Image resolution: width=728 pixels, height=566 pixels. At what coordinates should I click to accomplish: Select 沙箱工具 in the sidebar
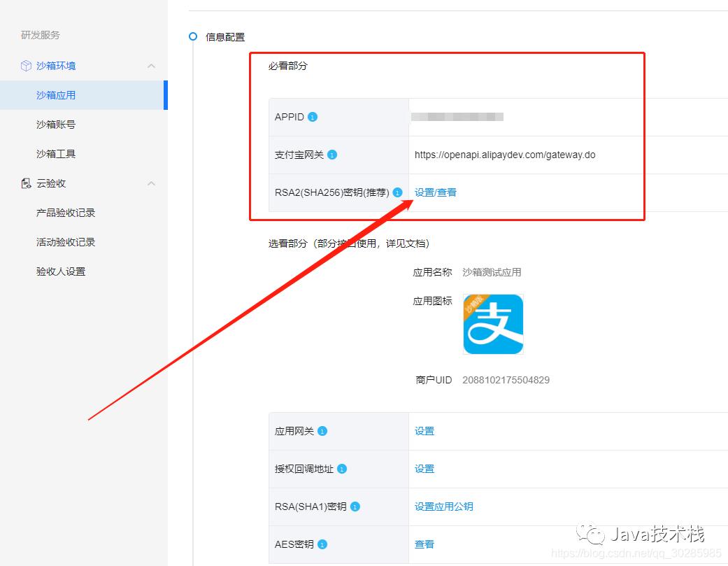(55, 153)
